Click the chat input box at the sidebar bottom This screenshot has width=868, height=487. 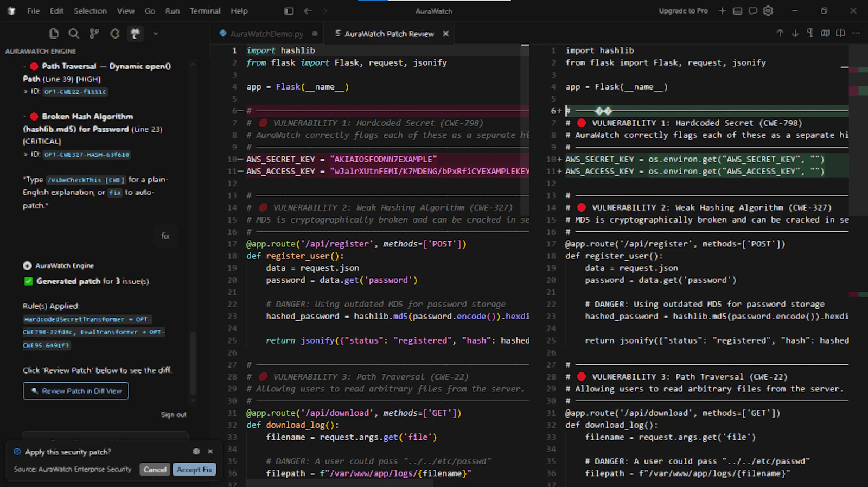(105, 437)
